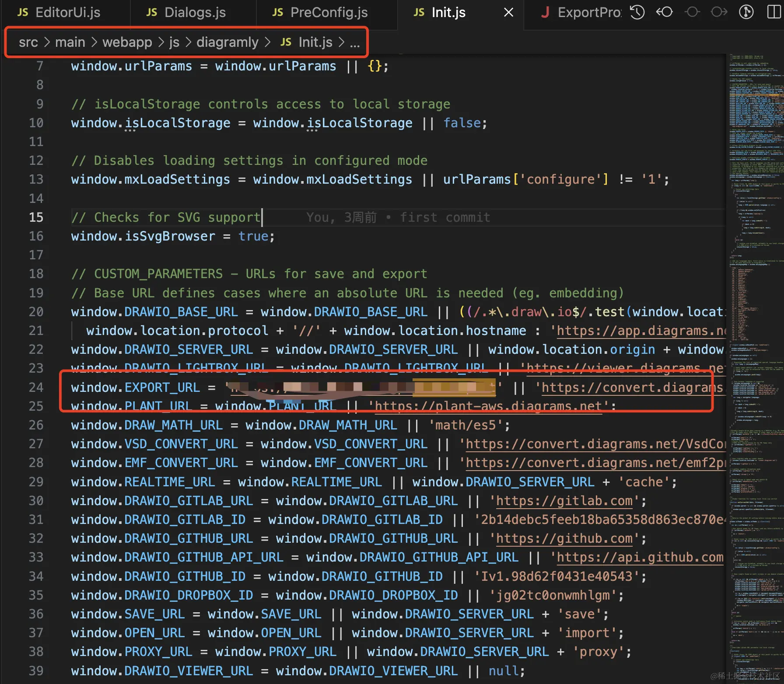Viewport: 784px width, 684px height.
Task: Split the editor to the right
Action: 774,12
